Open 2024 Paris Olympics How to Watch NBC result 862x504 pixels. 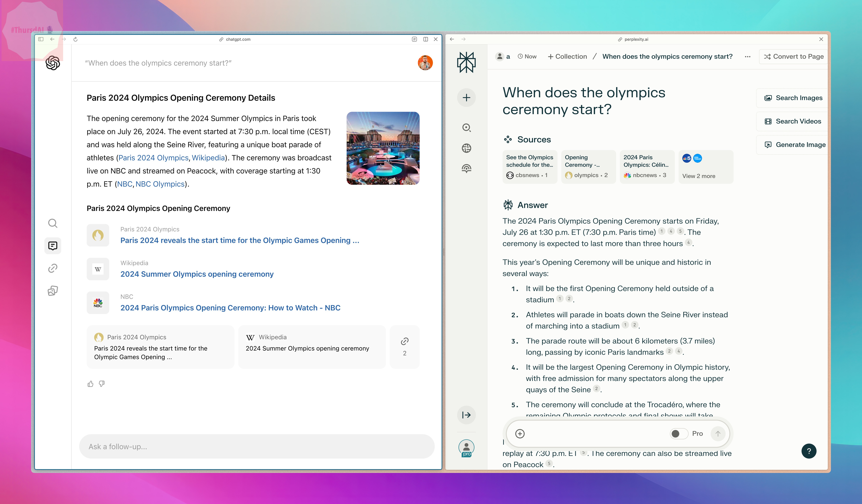click(x=230, y=308)
